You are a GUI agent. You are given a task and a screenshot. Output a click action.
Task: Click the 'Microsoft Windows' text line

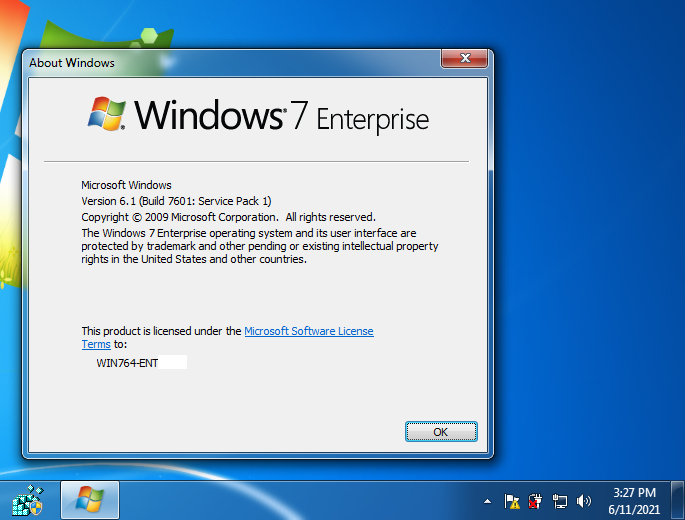(x=126, y=185)
